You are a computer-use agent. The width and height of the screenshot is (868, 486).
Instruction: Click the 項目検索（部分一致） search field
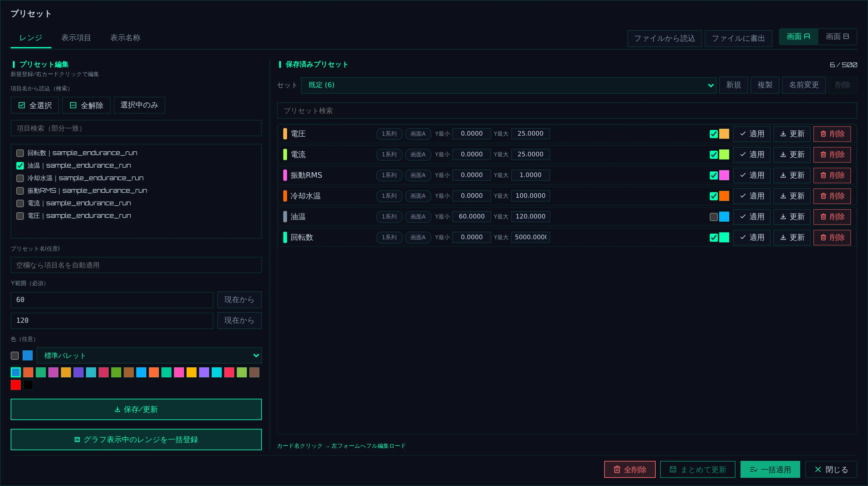[x=136, y=128]
